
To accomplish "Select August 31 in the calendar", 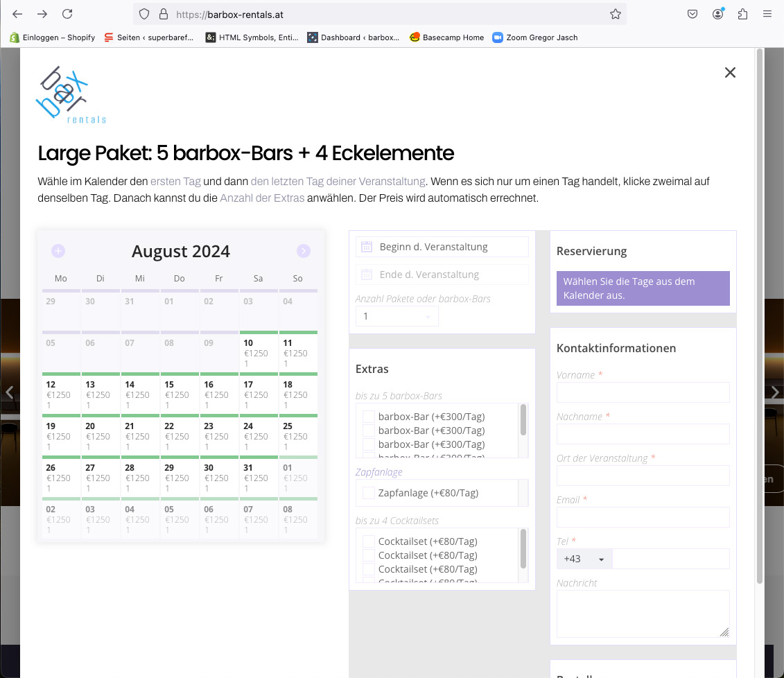I will [x=259, y=477].
